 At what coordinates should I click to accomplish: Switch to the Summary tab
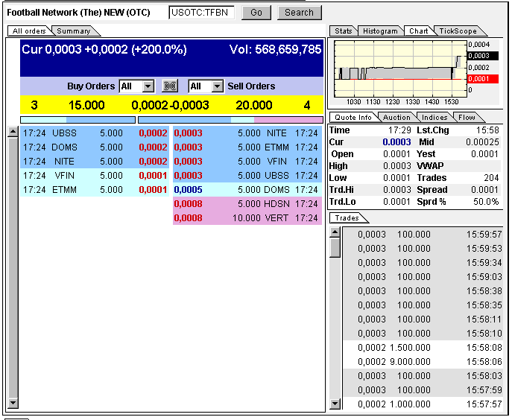(x=74, y=31)
